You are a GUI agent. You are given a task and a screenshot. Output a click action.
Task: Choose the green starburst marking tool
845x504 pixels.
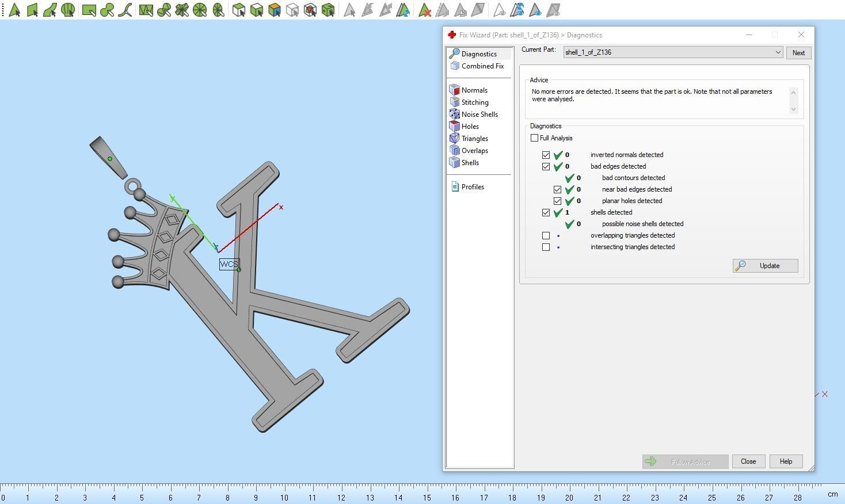pyautogui.click(x=182, y=10)
